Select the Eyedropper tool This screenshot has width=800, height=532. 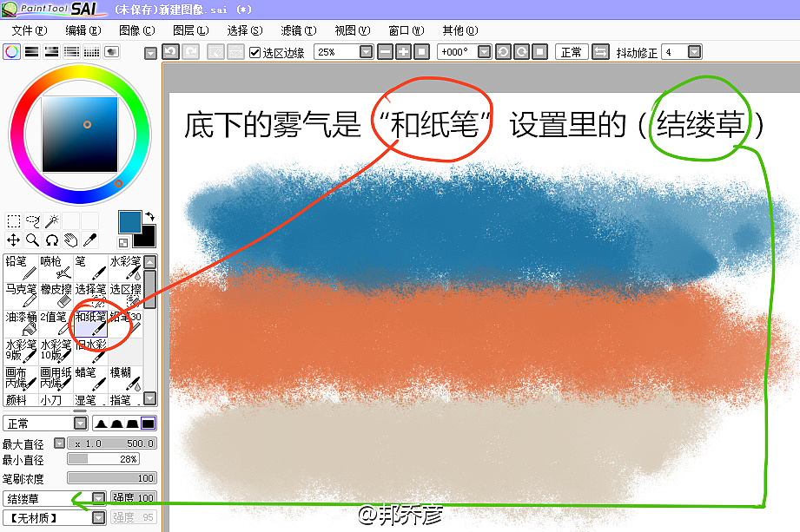89,240
